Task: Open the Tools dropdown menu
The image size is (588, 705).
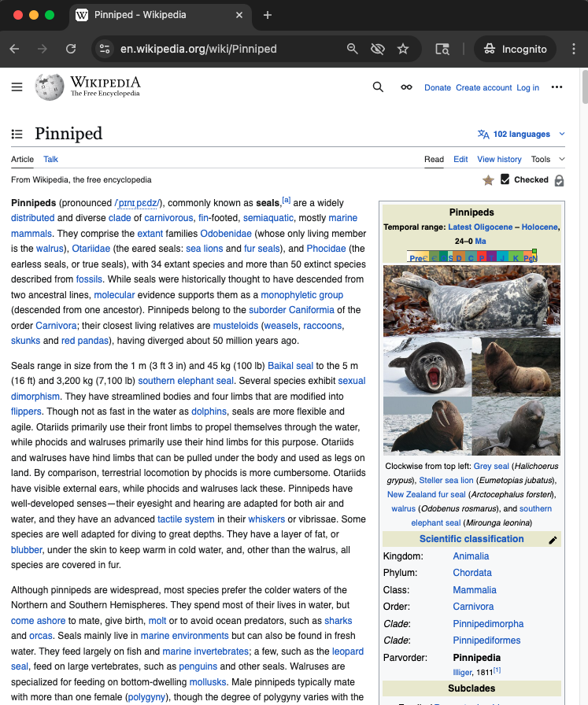Action: coord(545,159)
